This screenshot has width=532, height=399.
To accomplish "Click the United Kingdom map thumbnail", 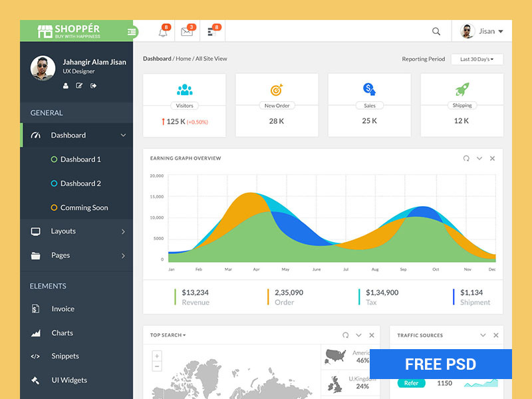I will [x=335, y=384].
